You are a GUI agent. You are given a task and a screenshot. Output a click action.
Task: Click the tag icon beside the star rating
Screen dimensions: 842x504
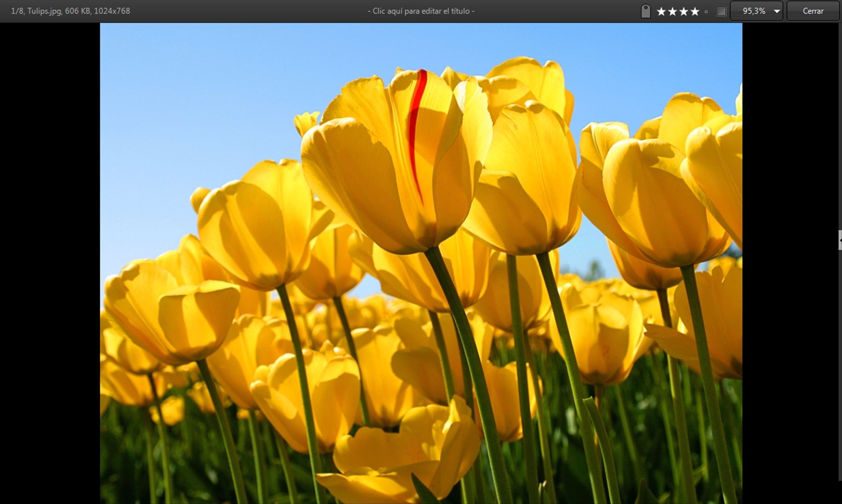pyautogui.click(x=646, y=11)
